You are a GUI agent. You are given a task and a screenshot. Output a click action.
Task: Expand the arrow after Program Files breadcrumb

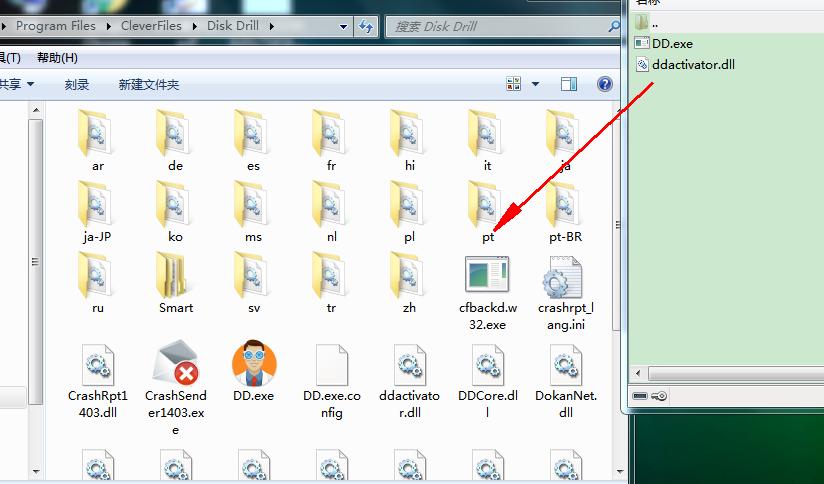click(x=108, y=26)
